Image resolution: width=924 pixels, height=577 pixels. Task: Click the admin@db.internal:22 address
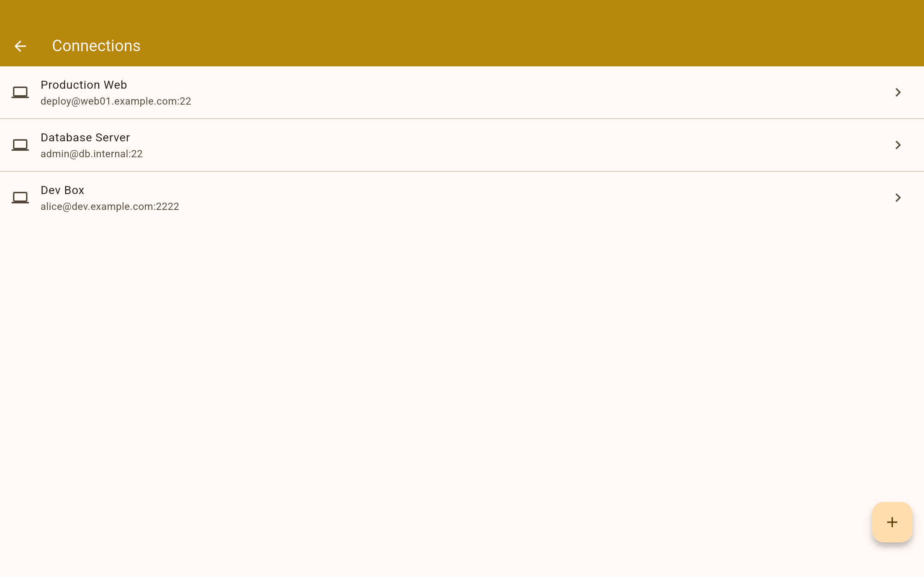pos(92,154)
